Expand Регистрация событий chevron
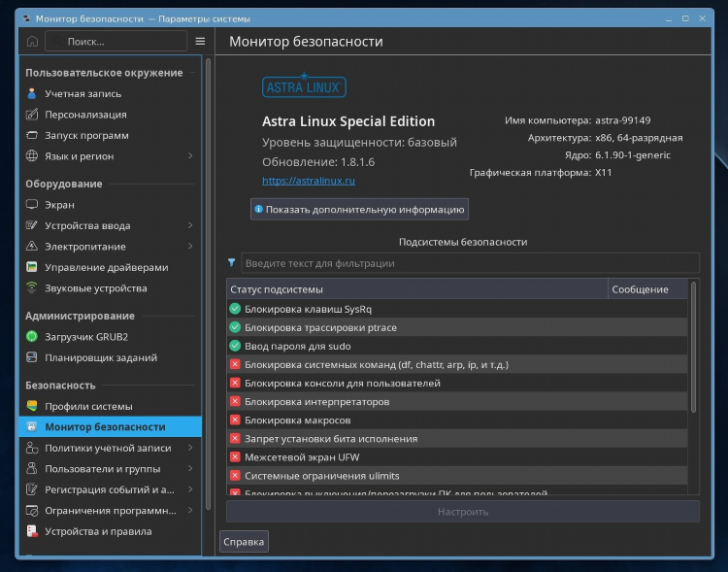This screenshot has height=572, width=728. click(x=190, y=489)
